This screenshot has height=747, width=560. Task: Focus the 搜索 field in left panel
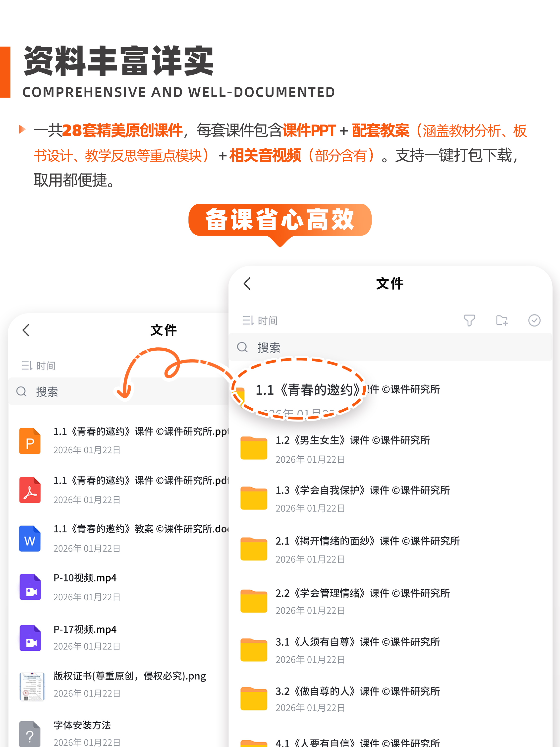[x=119, y=391]
